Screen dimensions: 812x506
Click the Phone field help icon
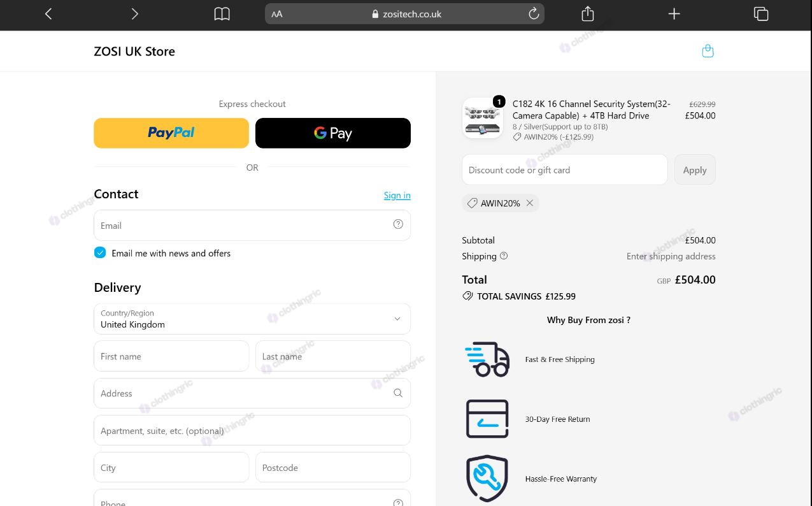(x=398, y=502)
